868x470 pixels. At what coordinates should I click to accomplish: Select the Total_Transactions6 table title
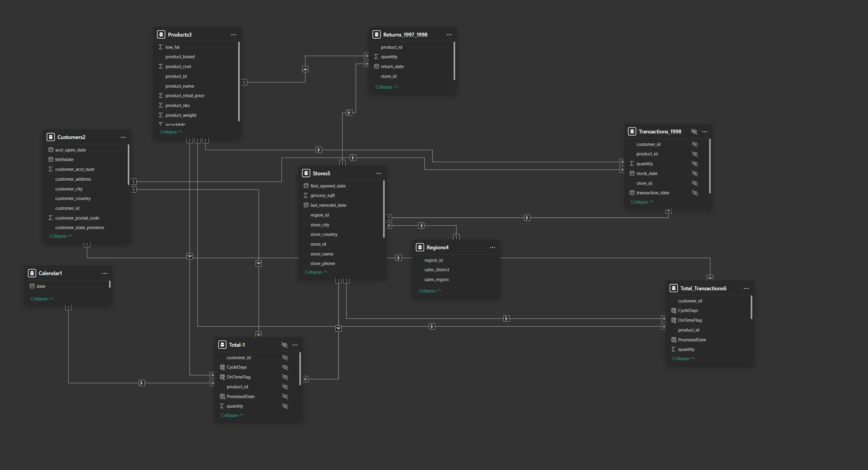[x=703, y=288]
